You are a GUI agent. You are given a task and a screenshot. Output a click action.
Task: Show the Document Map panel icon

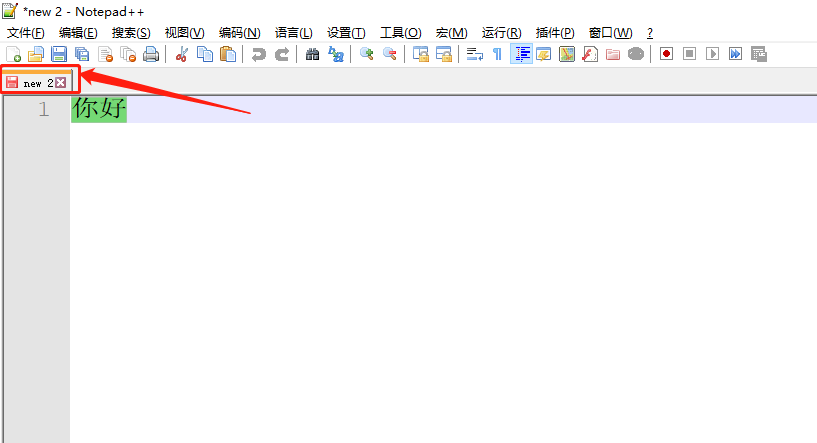(x=567, y=54)
